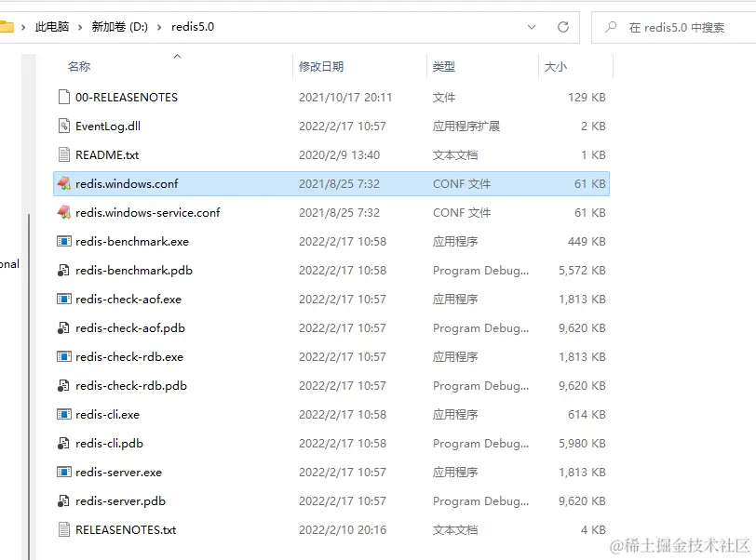The image size is (756, 560).
Task: Click the search magnifier icon
Action: tap(612, 27)
